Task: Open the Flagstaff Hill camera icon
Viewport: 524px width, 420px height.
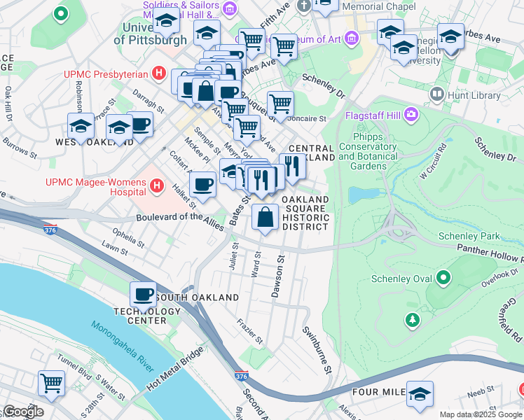Action: (411, 115)
